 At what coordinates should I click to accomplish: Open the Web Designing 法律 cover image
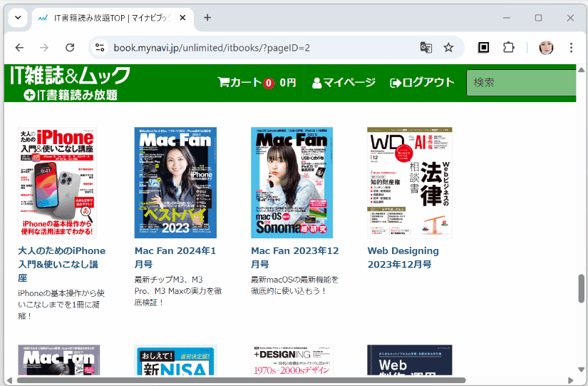coord(410,183)
